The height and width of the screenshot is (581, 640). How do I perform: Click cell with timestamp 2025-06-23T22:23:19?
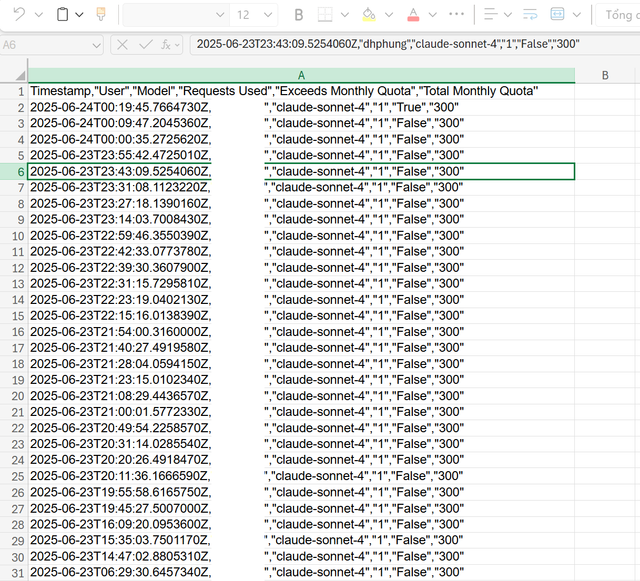pyautogui.click(x=301, y=300)
